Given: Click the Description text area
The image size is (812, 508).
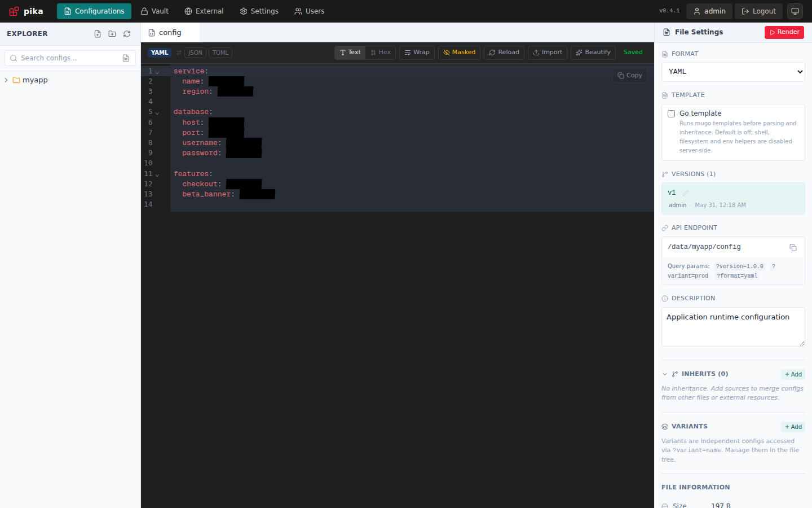Looking at the screenshot, I should [x=733, y=327].
